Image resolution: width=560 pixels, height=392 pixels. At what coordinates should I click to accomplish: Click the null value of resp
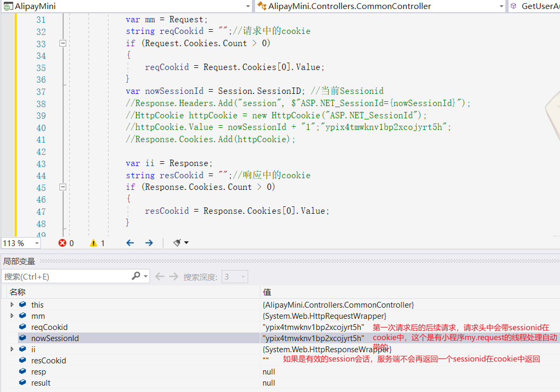tap(268, 372)
